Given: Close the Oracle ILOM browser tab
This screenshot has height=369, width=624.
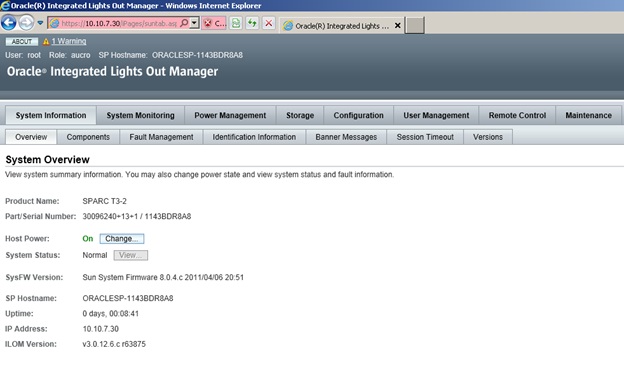Looking at the screenshot, I should click(x=398, y=26).
